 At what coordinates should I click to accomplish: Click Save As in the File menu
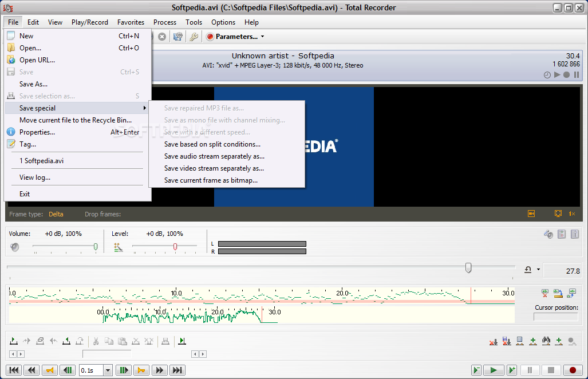coord(78,84)
